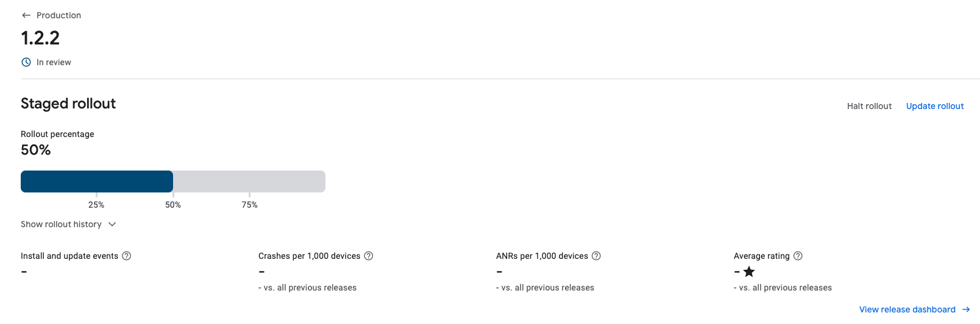Screen dimensions: 980x324
Task: Click the back arrow beside Production
Action: tap(26, 15)
